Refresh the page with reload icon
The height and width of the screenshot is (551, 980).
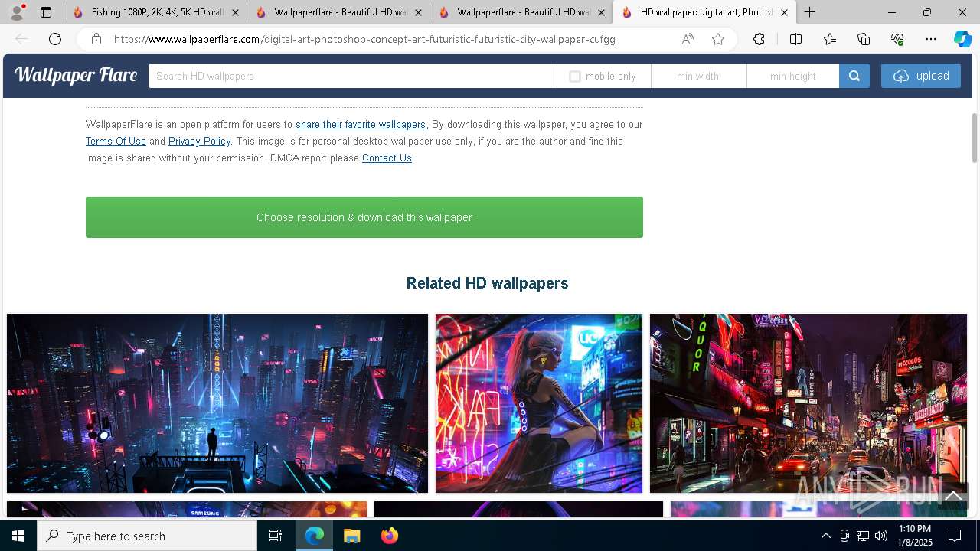(55, 39)
